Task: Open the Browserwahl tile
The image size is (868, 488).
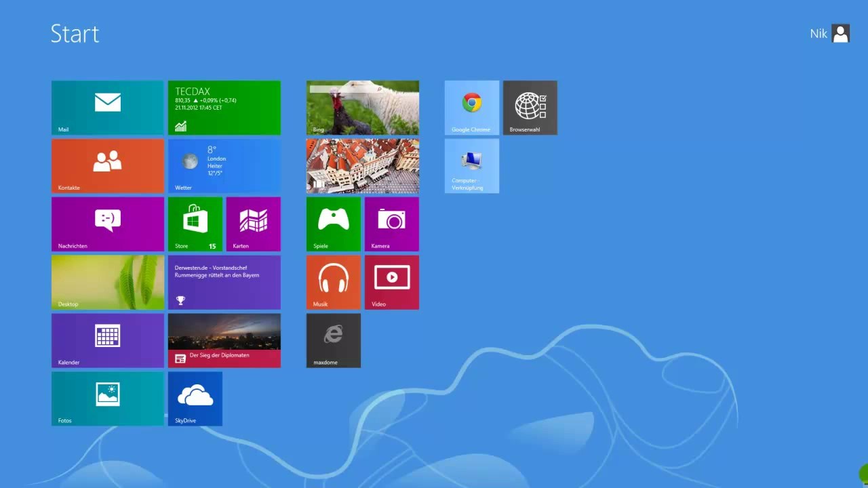Action: tap(530, 108)
